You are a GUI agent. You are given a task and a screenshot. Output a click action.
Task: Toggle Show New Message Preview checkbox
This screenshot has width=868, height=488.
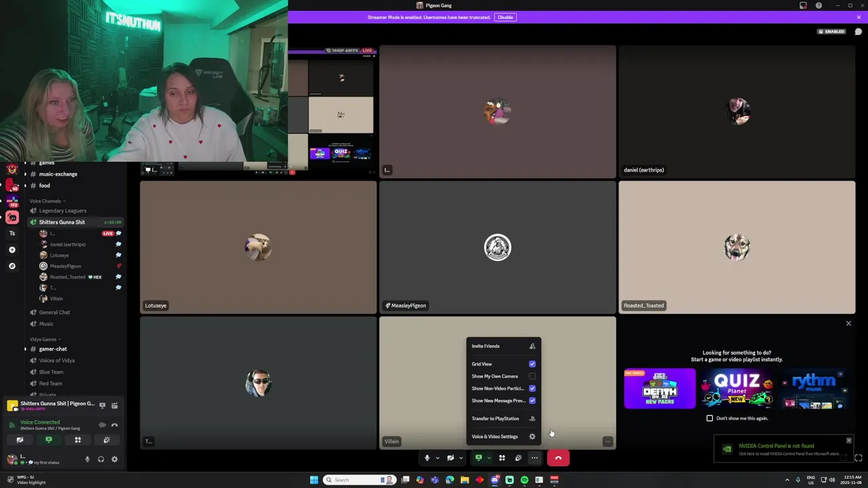532,401
